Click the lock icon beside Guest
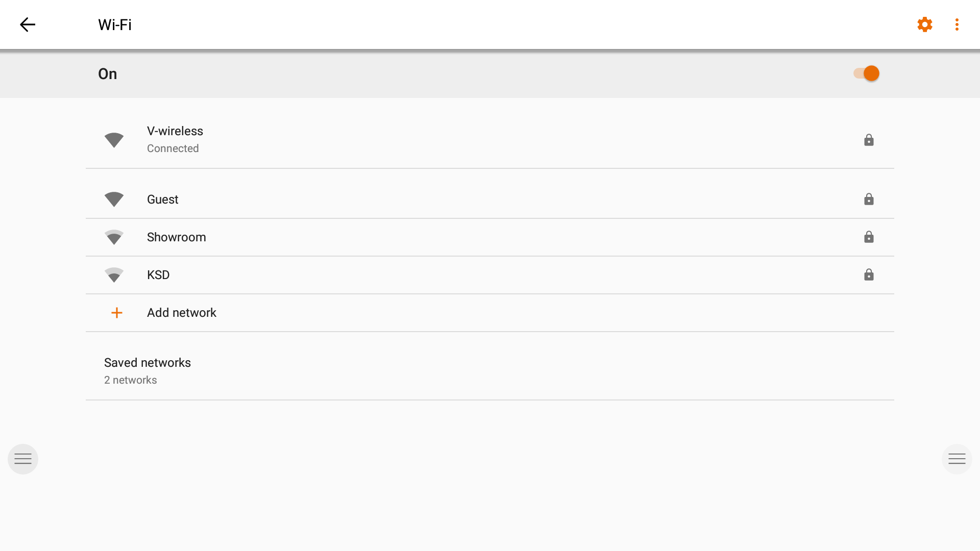Viewport: 980px width, 551px height. pos(869,199)
